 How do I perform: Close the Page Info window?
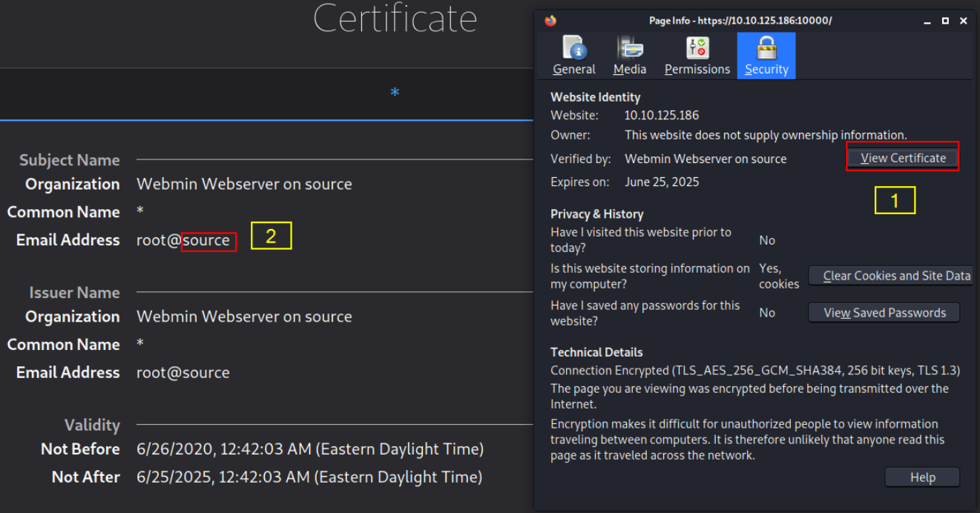[x=964, y=21]
